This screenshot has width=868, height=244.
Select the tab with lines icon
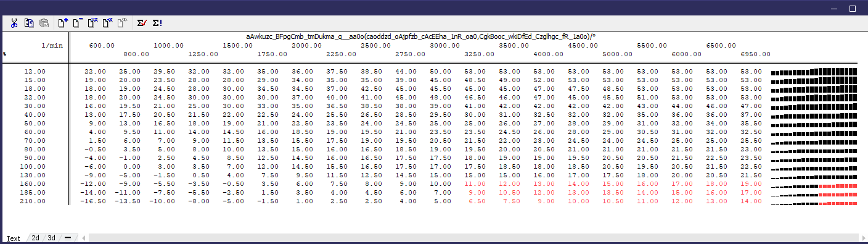(68, 238)
